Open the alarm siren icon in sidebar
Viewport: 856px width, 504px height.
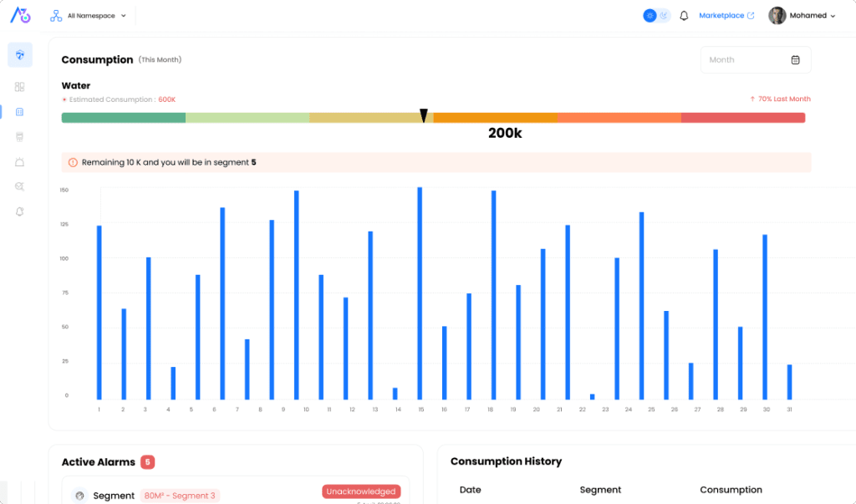(20, 161)
